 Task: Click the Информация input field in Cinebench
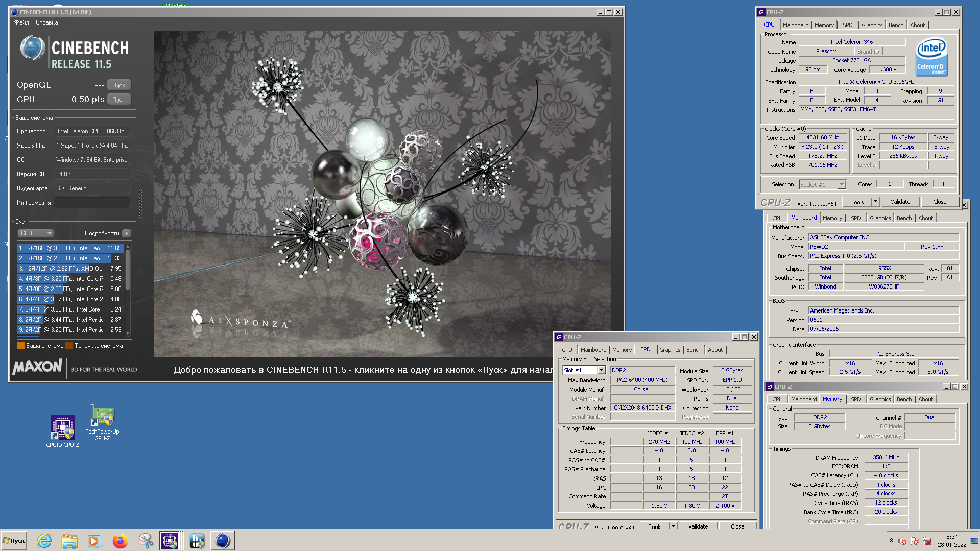tap(92, 203)
